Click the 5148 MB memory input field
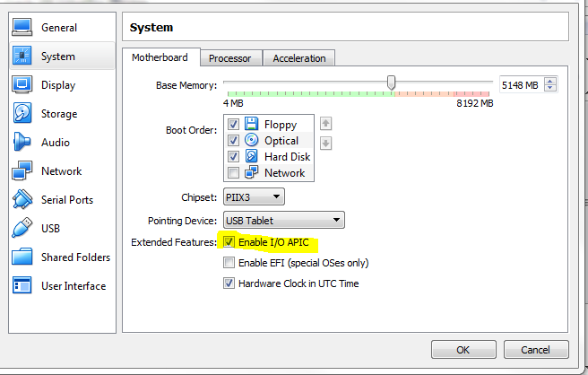Screen dimensions: 588x375 (x=522, y=85)
